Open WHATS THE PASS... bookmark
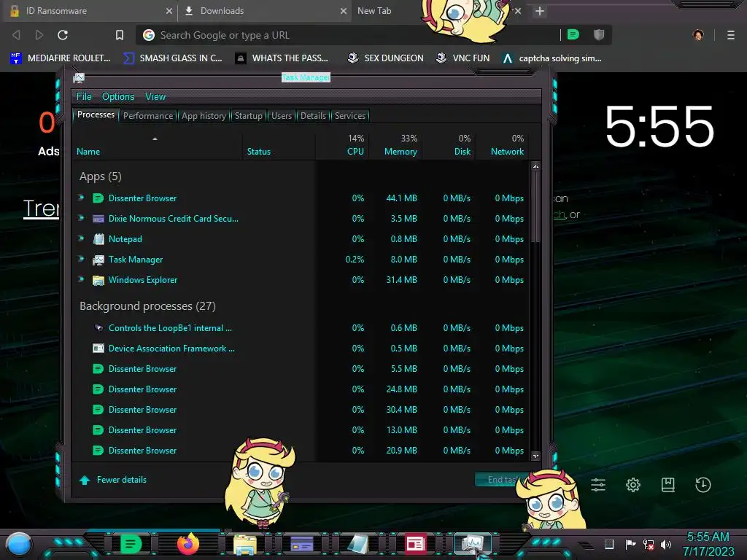The height and width of the screenshot is (560, 747). pos(282,58)
